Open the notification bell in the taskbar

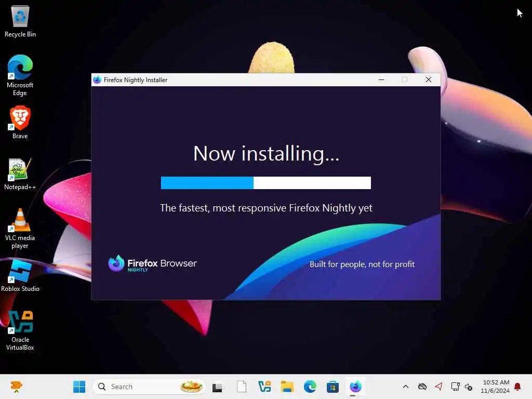pyautogui.click(x=517, y=387)
